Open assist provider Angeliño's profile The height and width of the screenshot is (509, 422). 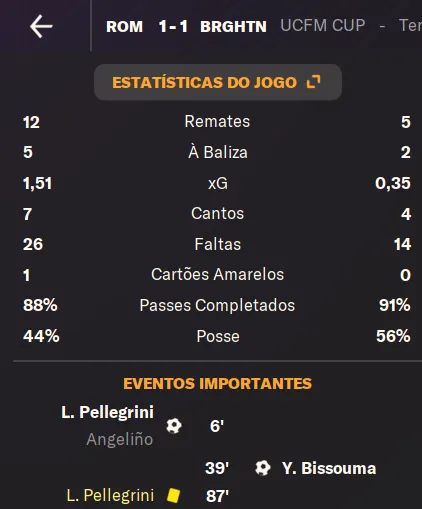pos(120,439)
